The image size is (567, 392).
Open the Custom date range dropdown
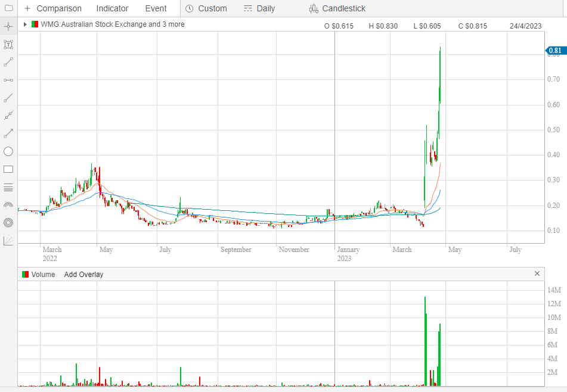(x=206, y=8)
